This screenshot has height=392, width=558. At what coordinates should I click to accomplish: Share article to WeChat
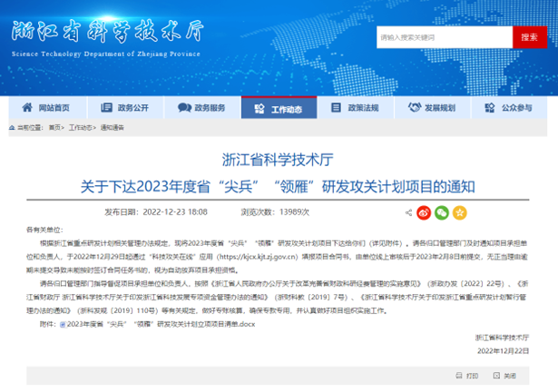click(x=442, y=212)
